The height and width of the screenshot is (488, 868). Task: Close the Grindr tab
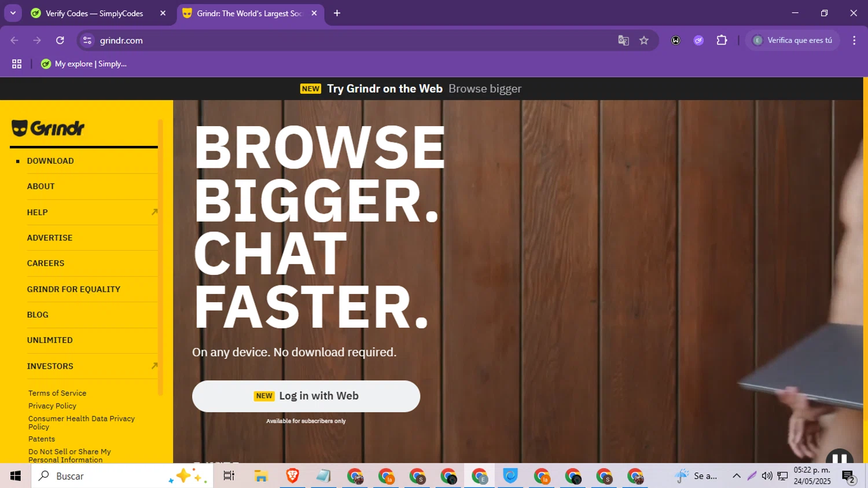click(314, 13)
